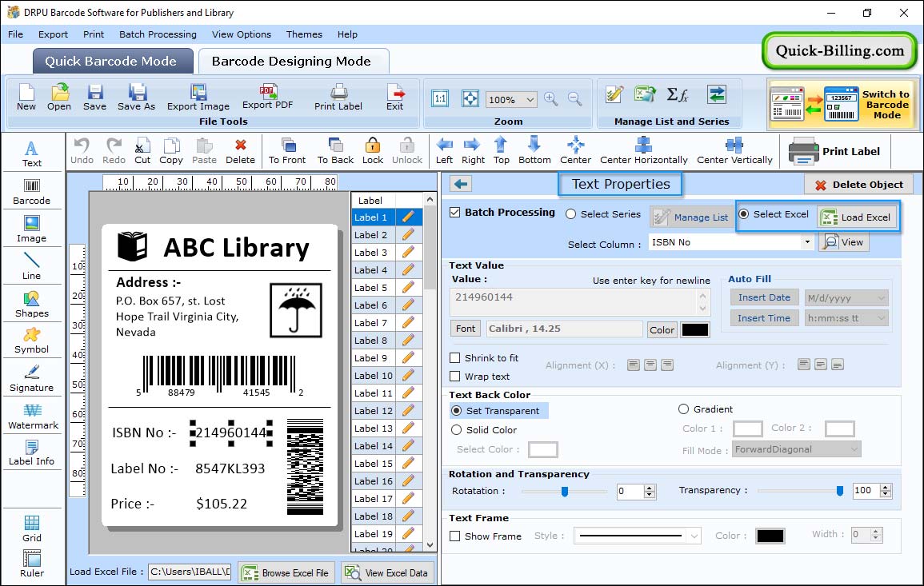Image resolution: width=924 pixels, height=586 pixels.
Task: Open the Select Column ISBN No dropdown
Action: coord(730,242)
